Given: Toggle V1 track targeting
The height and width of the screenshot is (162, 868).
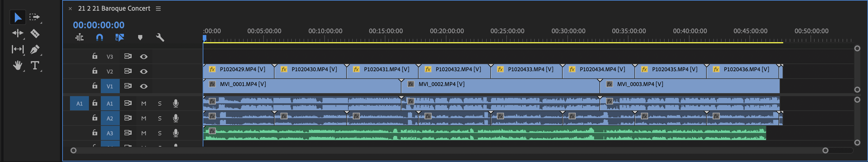Looking at the screenshot, I should tap(110, 86).
